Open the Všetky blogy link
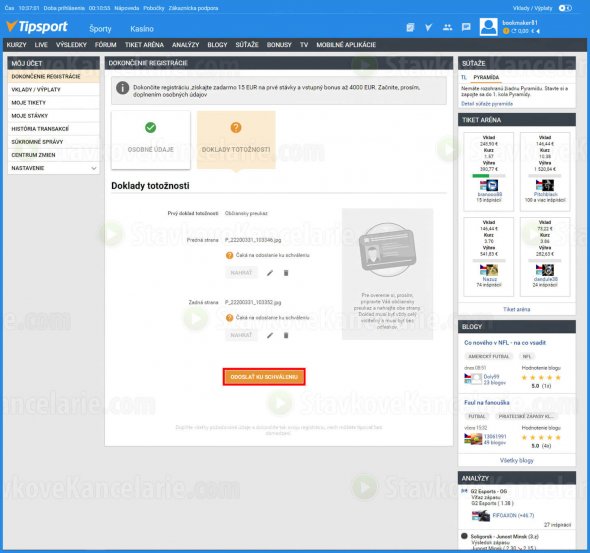Screen dimensions: 590x553 tap(517, 460)
